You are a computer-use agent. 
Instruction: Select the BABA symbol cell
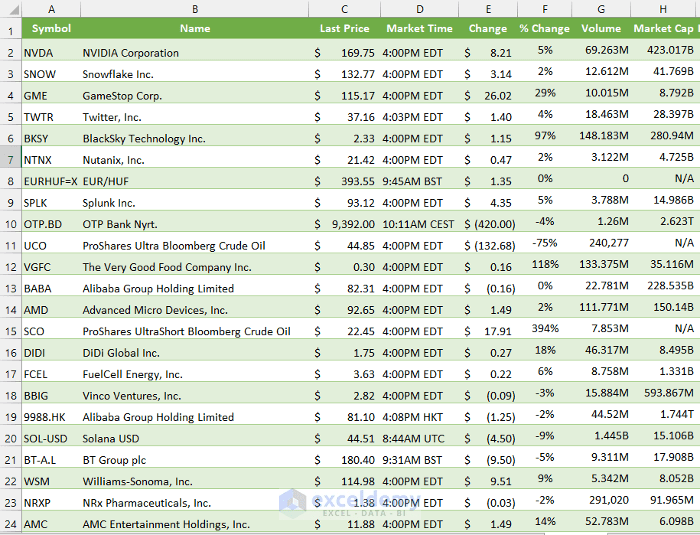pyautogui.click(x=51, y=286)
